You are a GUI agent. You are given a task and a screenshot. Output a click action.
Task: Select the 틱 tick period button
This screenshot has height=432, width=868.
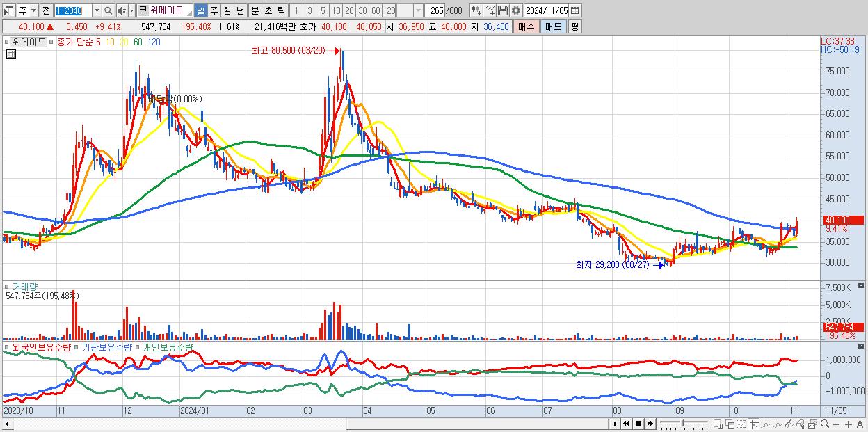point(281,10)
